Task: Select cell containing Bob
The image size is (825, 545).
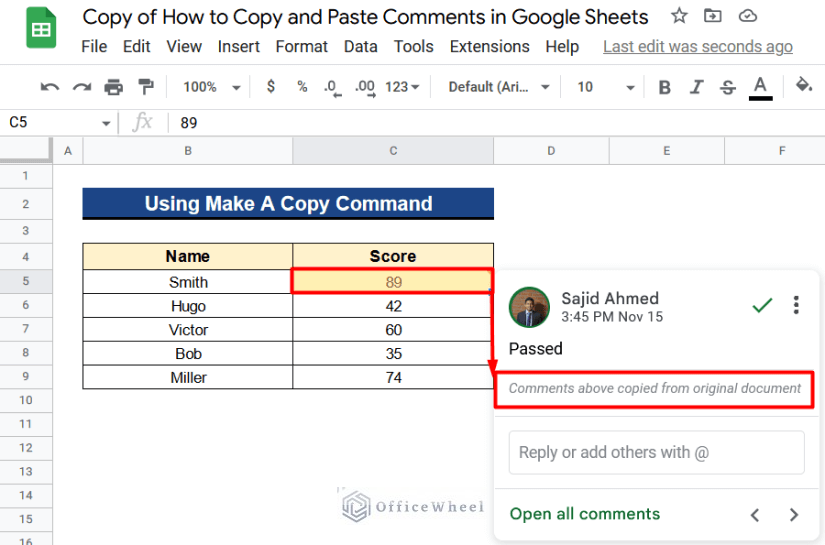Action: pyautogui.click(x=188, y=354)
